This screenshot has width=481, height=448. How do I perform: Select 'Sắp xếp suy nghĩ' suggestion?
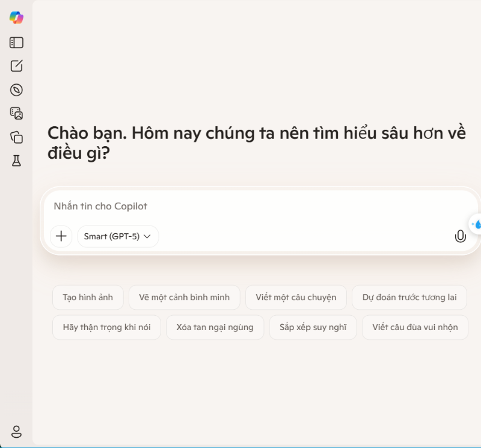coord(313,327)
